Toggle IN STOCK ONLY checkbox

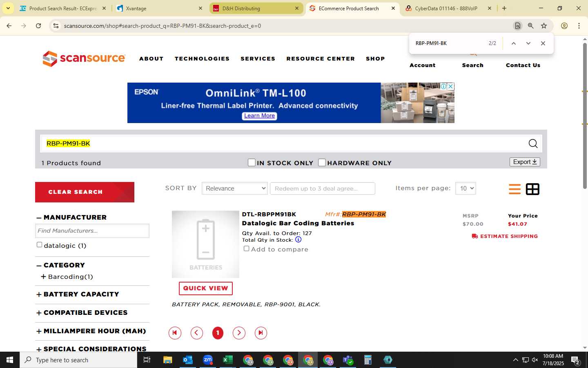point(252,163)
